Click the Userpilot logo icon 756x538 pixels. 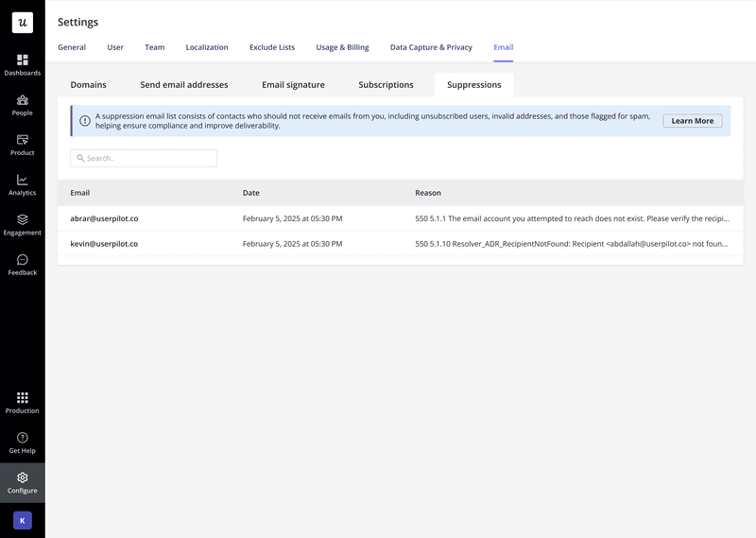[x=22, y=23]
